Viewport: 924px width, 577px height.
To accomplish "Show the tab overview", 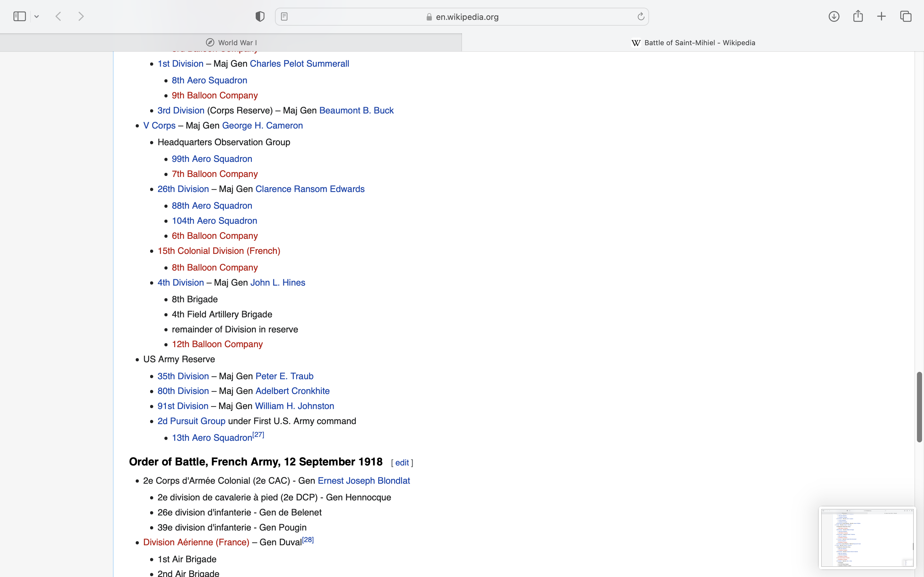I will (x=906, y=16).
